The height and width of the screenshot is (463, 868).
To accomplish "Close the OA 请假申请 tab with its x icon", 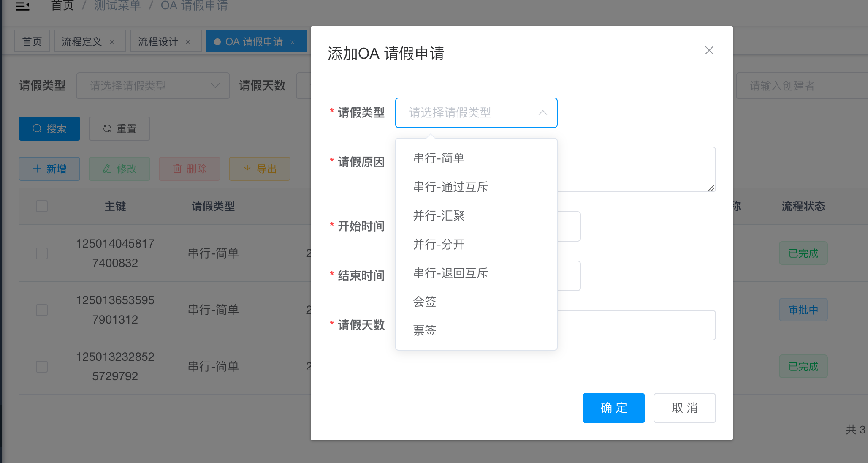I will pos(293,42).
